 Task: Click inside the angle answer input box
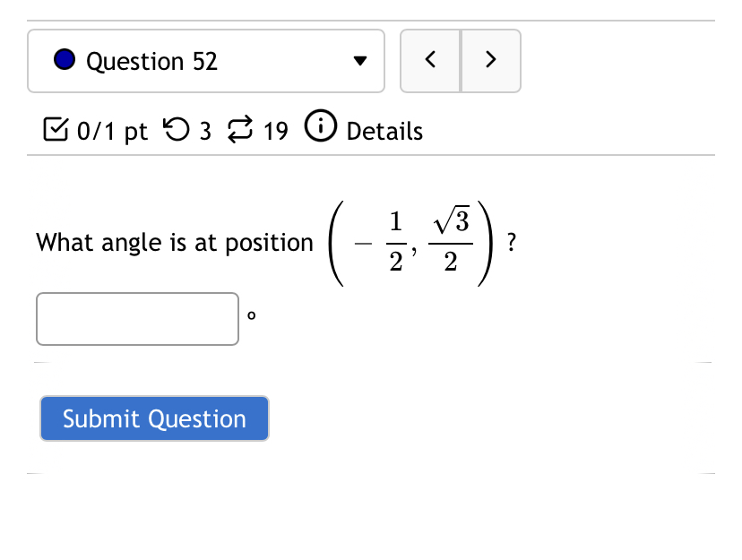click(x=136, y=318)
